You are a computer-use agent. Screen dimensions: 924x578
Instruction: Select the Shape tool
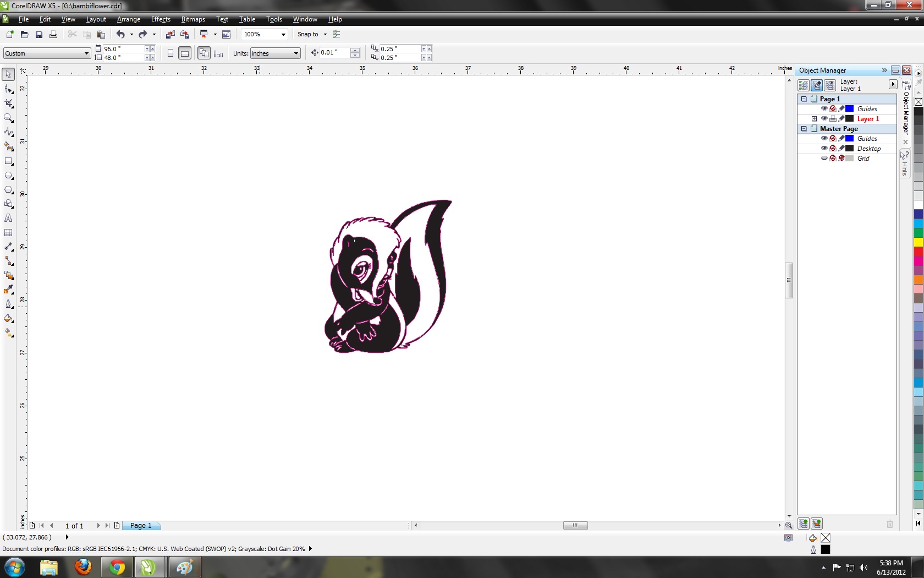[8, 89]
